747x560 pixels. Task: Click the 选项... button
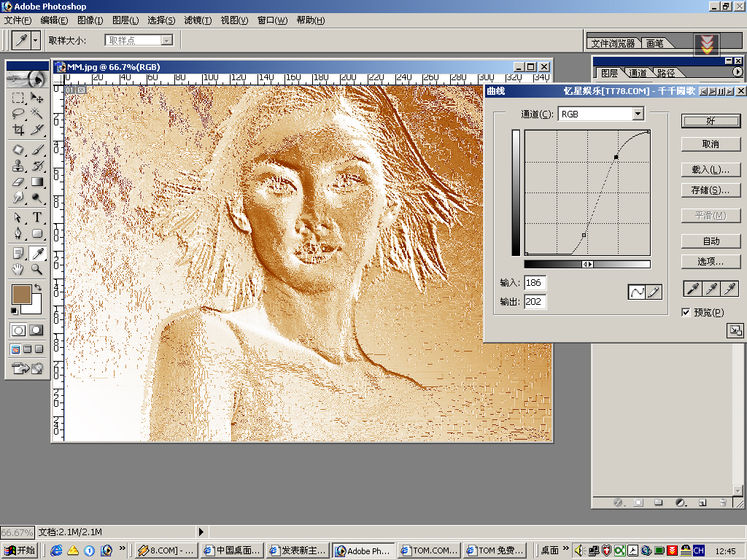(711, 262)
